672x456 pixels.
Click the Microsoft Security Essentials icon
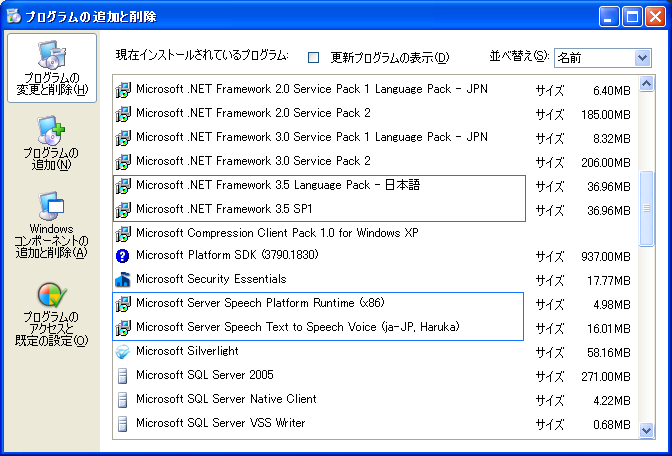point(123,280)
